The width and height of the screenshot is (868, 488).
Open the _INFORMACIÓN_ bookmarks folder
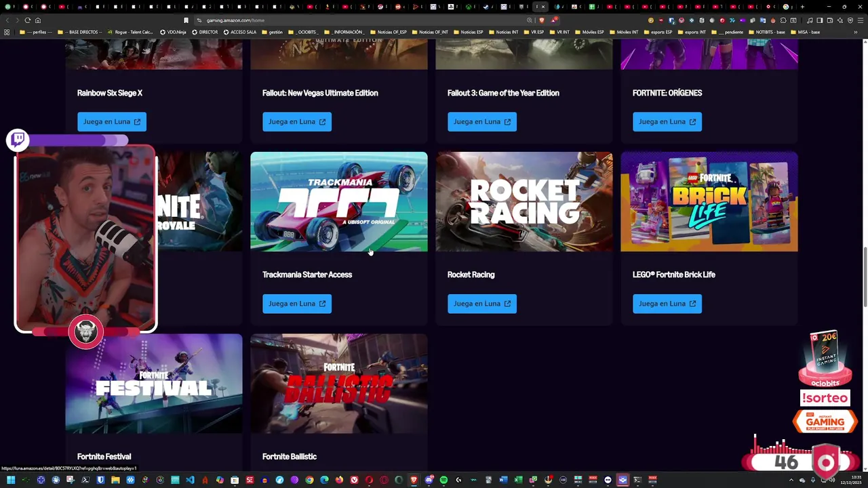tap(344, 32)
